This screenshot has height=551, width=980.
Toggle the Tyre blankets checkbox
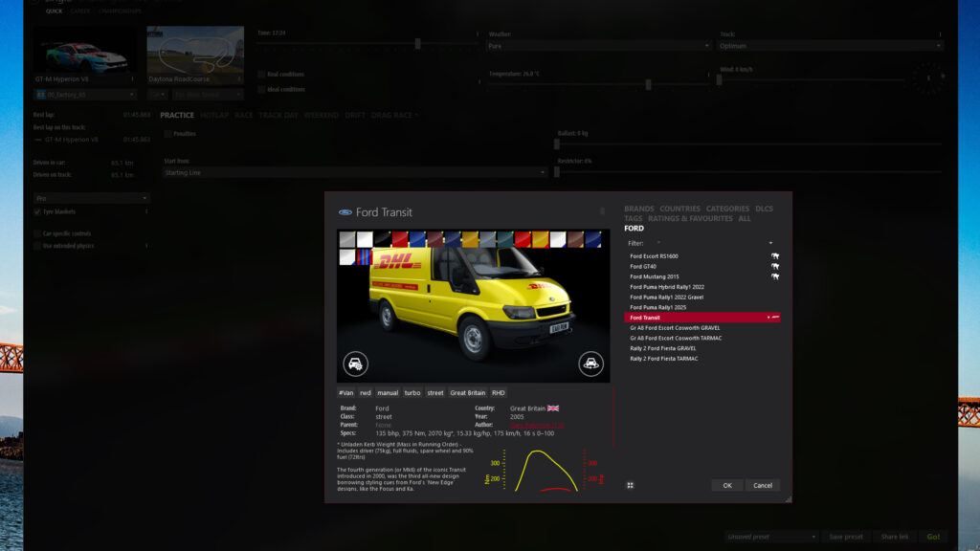(x=37, y=211)
